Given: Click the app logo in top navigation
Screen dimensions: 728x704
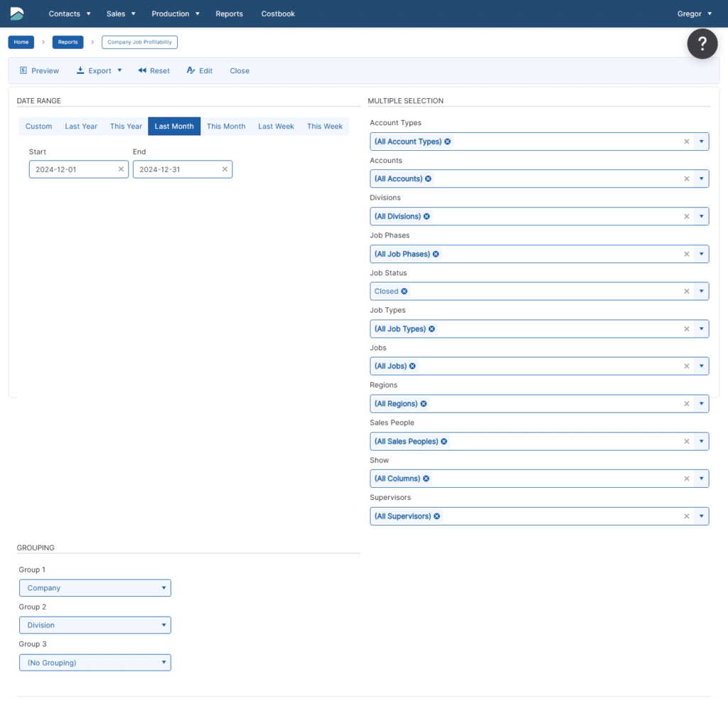Looking at the screenshot, I should tap(17, 14).
